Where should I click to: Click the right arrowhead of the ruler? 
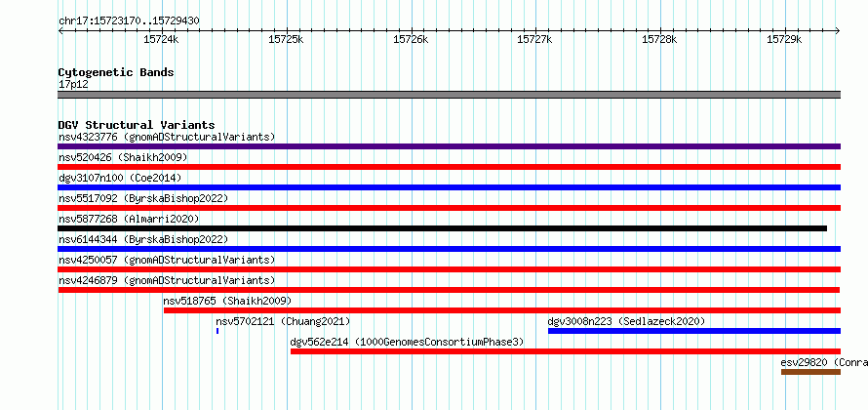tap(838, 30)
